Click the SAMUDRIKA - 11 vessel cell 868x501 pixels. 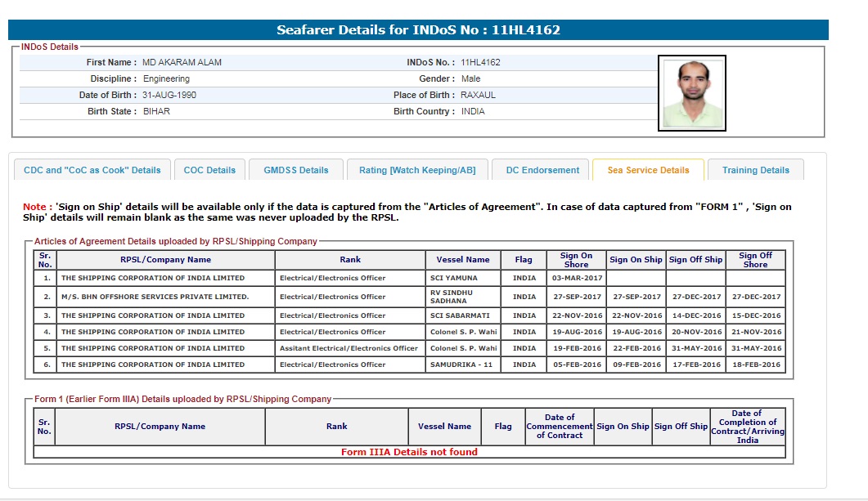pos(462,365)
